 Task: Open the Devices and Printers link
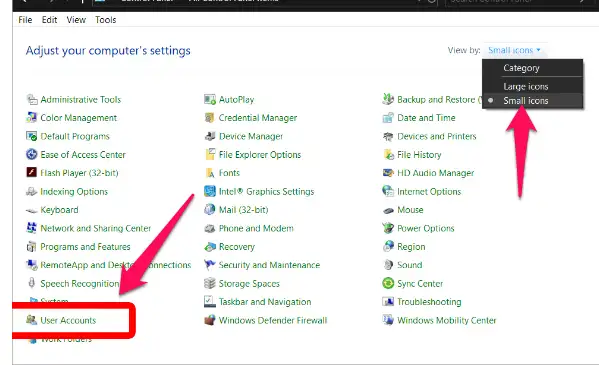(437, 136)
